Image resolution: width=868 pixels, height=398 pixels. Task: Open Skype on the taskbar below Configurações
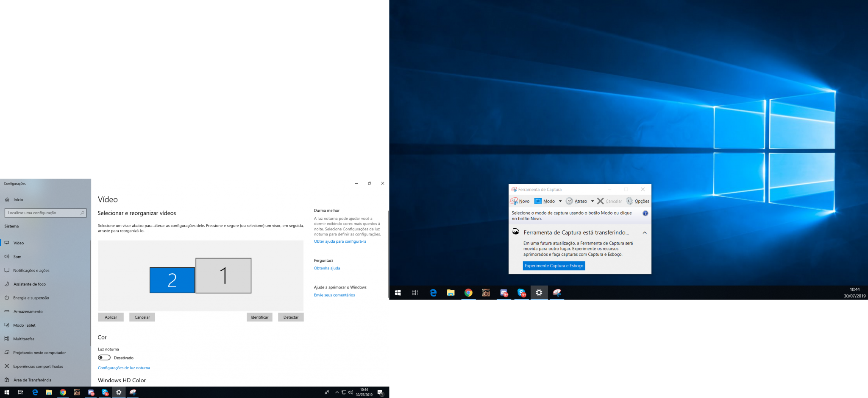point(105,392)
